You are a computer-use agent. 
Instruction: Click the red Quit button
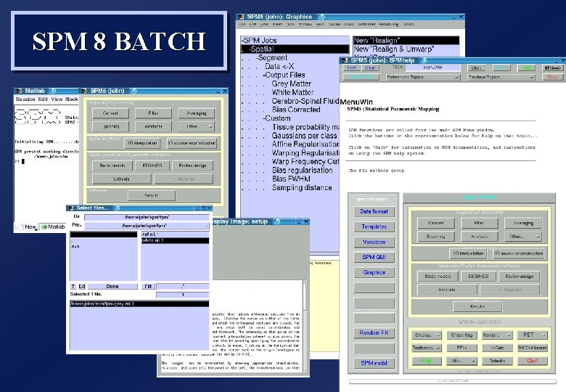532,361
